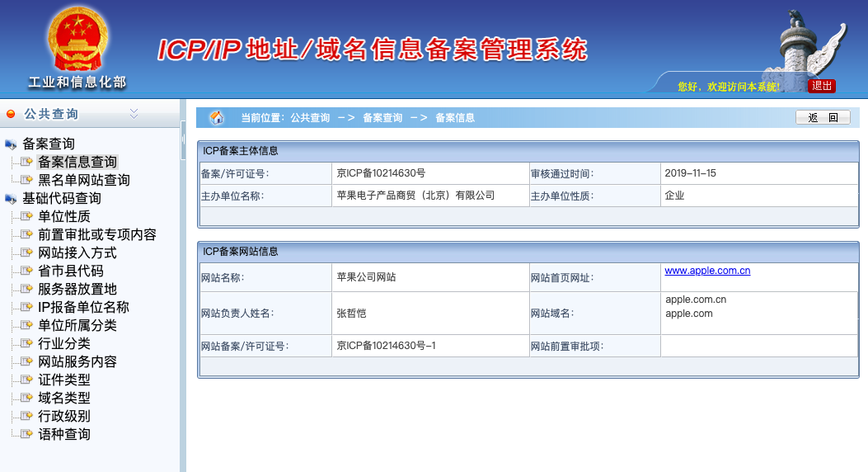Collapse the 公共查询 panel with the chevron
The image size is (868, 472).
coord(134,114)
